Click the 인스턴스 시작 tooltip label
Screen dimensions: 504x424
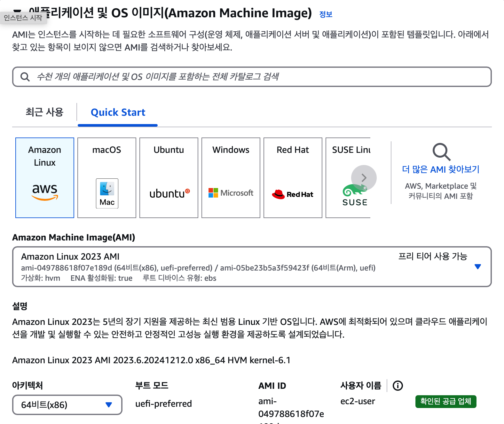[x=23, y=18]
